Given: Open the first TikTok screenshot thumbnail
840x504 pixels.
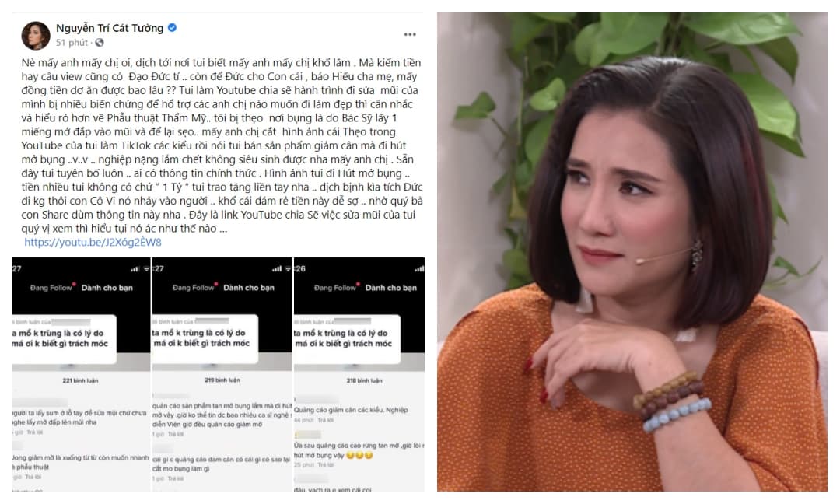Looking at the screenshot, I should [x=82, y=374].
